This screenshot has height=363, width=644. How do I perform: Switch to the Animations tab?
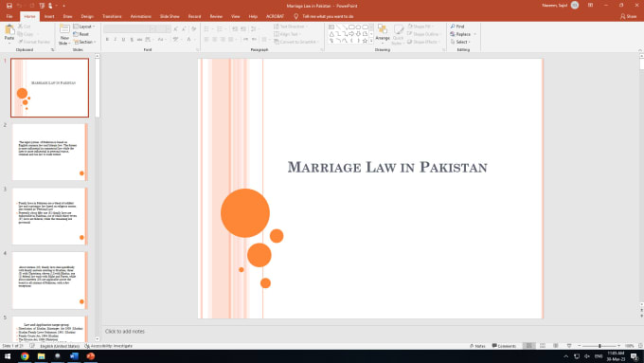(140, 16)
